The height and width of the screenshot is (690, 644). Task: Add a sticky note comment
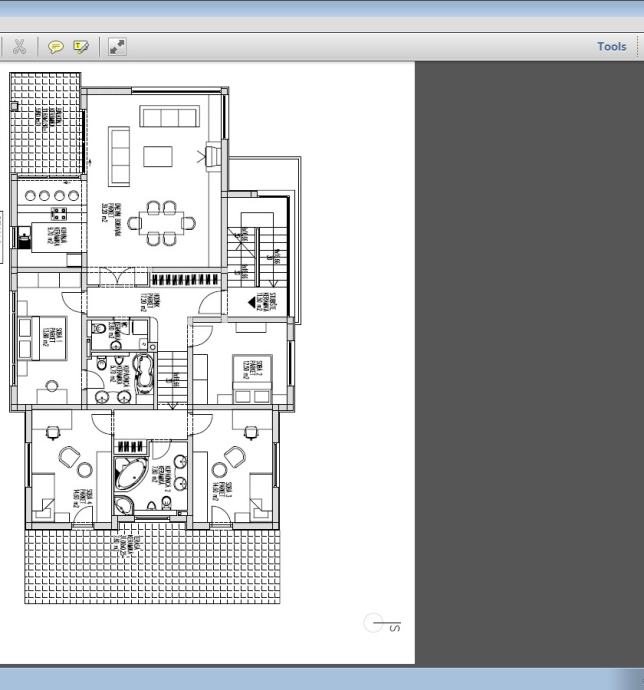point(55,47)
